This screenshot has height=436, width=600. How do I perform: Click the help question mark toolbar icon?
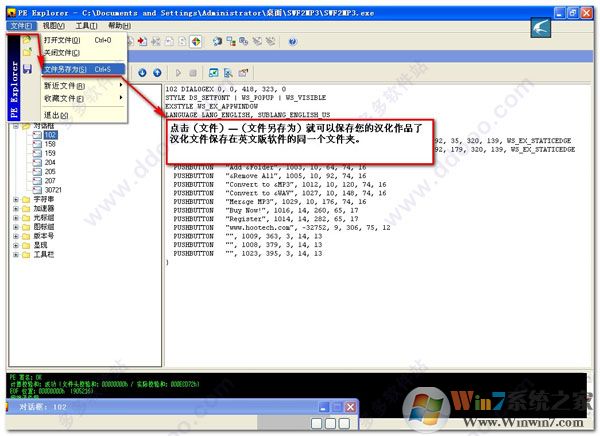(292, 41)
